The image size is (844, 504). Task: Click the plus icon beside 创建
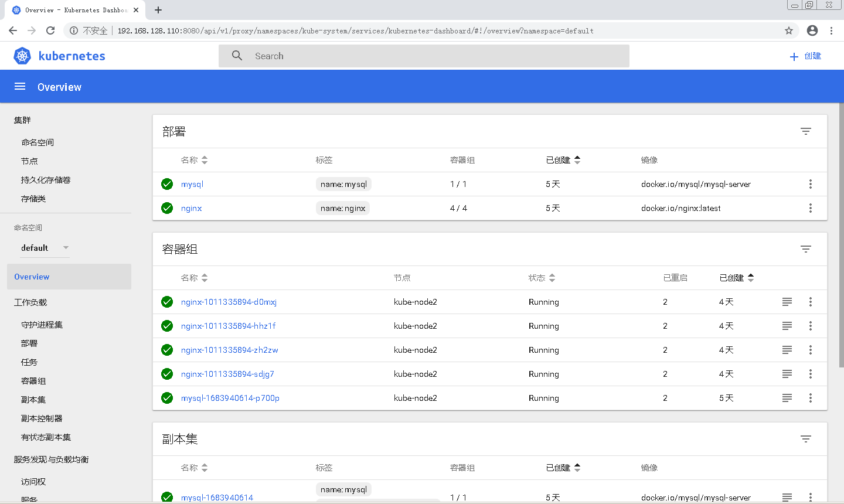[794, 56]
